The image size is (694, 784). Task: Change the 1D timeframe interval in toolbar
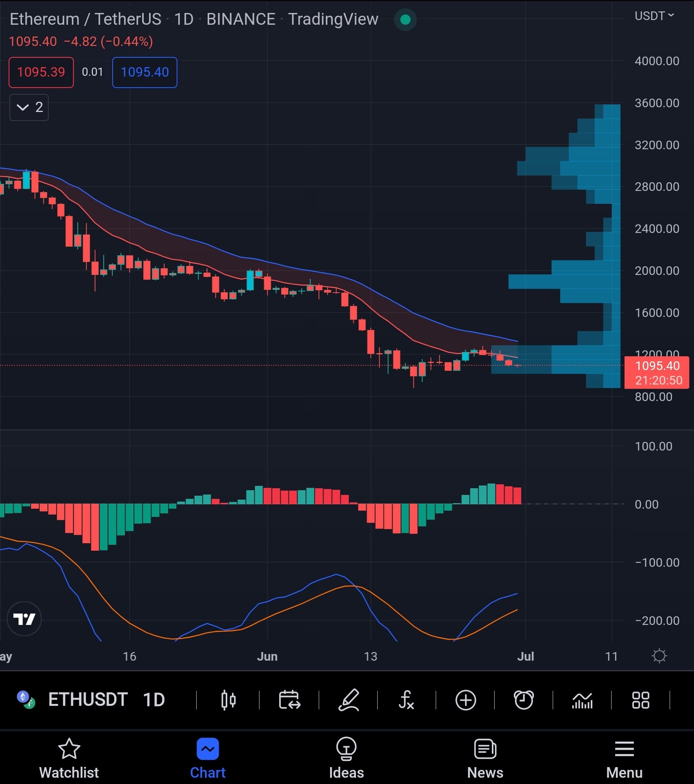[x=153, y=700]
